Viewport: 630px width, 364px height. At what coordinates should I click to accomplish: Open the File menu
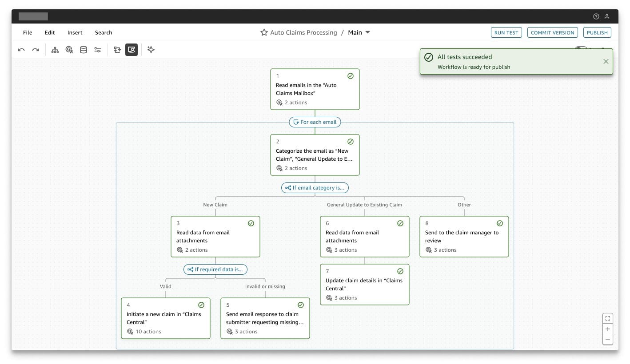pyautogui.click(x=28, y=32)
